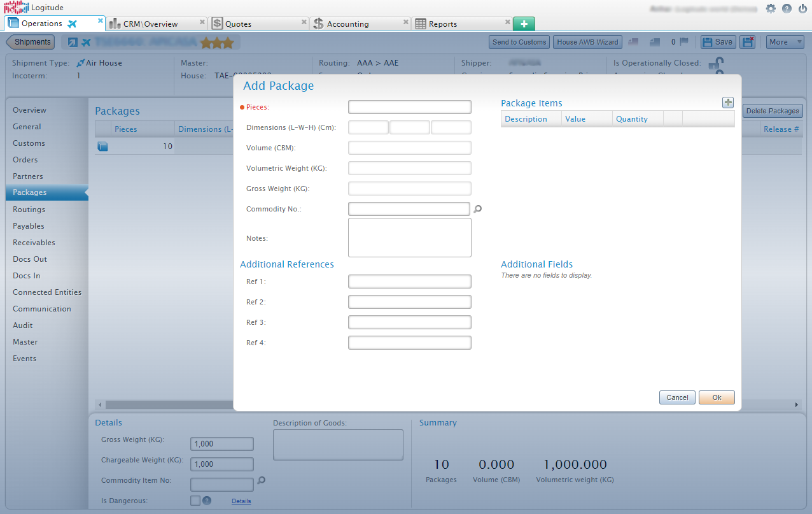Click the Save and close disk icon
Screen dimensions: 812x514
pyautogui.click(x=748, y=41)
